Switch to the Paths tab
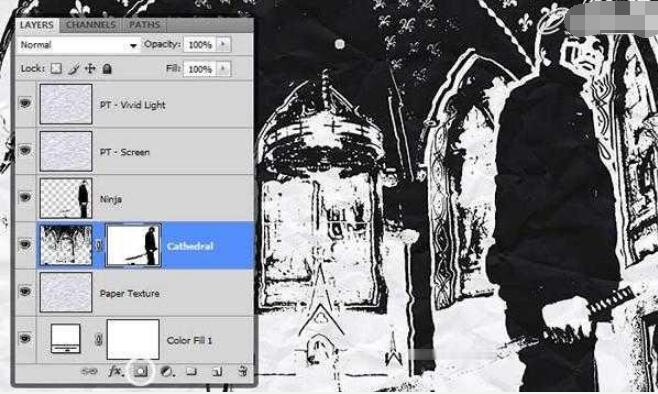Screen dimensions: 658x394 click(x=144, y=25)
